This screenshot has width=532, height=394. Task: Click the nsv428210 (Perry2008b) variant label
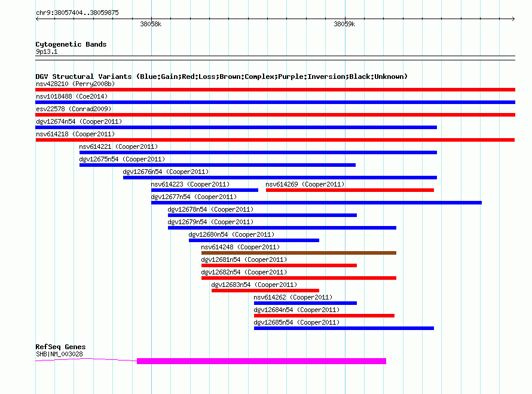[75, 84]
